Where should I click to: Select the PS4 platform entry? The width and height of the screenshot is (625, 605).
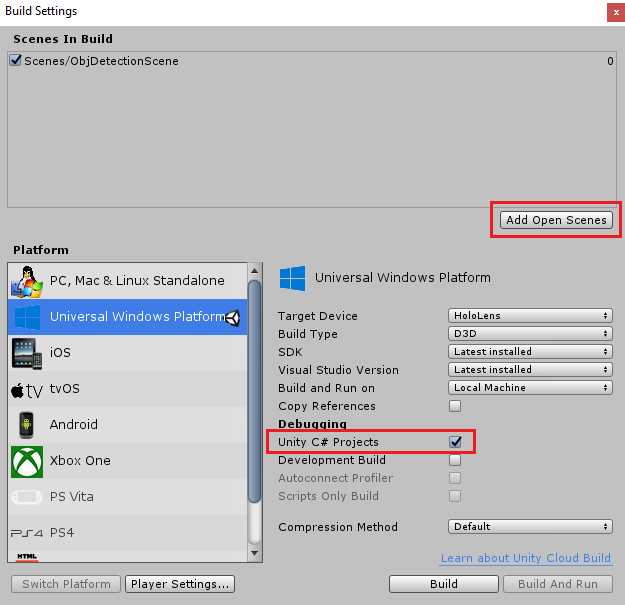[x=128, y=533]
